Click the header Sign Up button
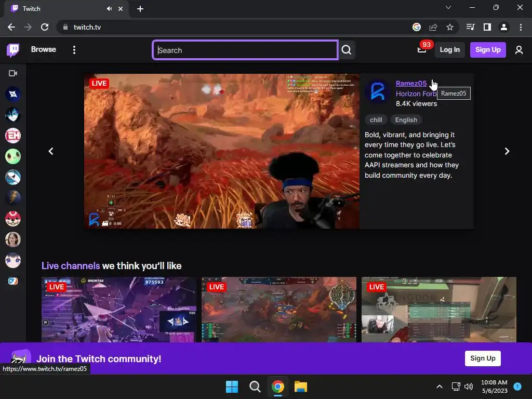This screenshot has width=532, height=399. pos(488,50)
